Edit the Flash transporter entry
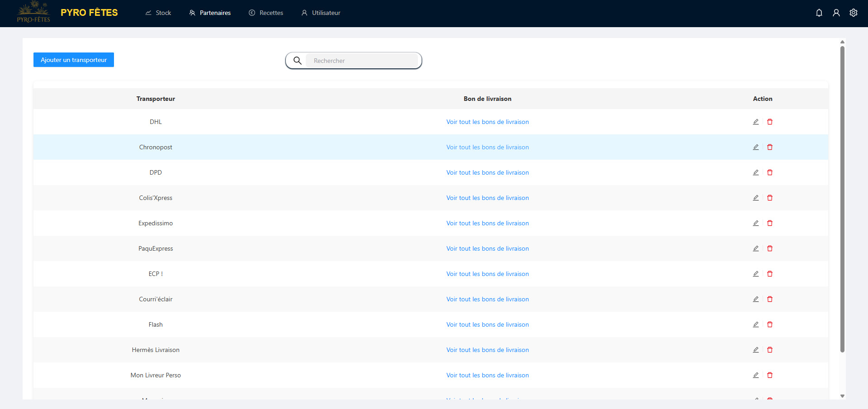This screenshot has height=409, width=868. 755,324
